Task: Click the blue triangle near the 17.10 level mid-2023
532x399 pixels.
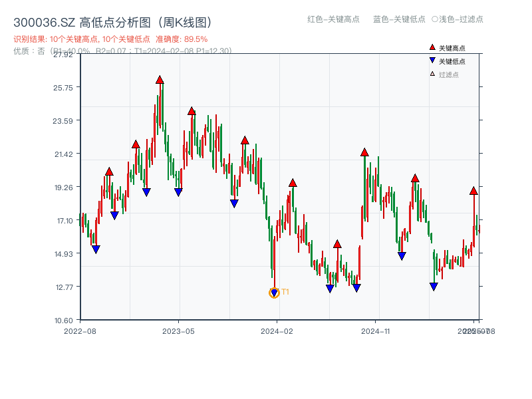Action: pos(234,204)
